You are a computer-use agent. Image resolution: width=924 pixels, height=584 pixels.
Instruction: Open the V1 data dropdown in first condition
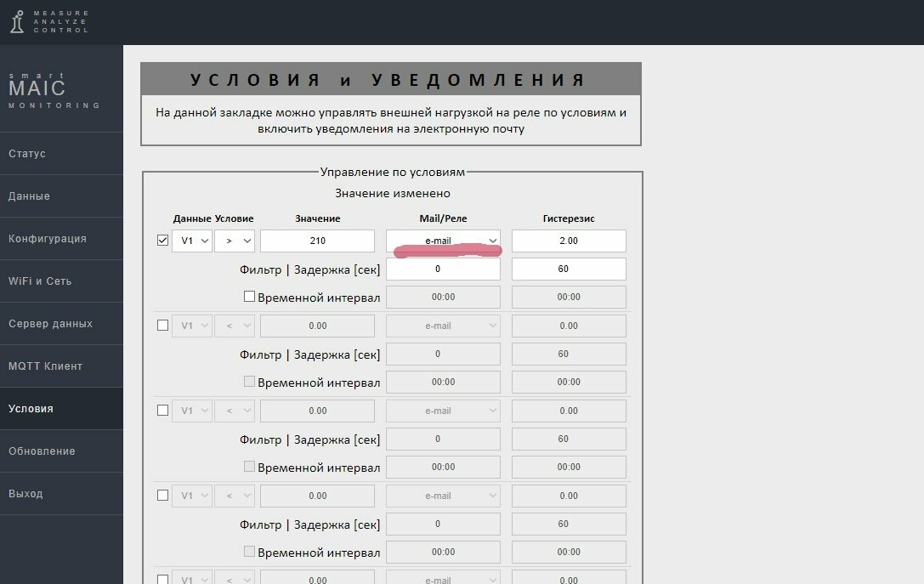[x=192, y=241]
